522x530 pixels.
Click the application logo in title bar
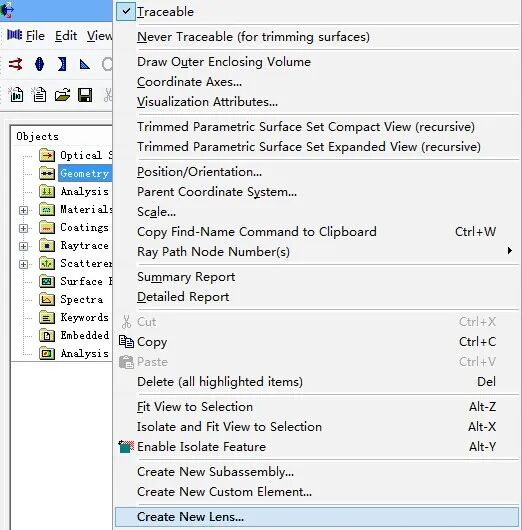point(7,9)
